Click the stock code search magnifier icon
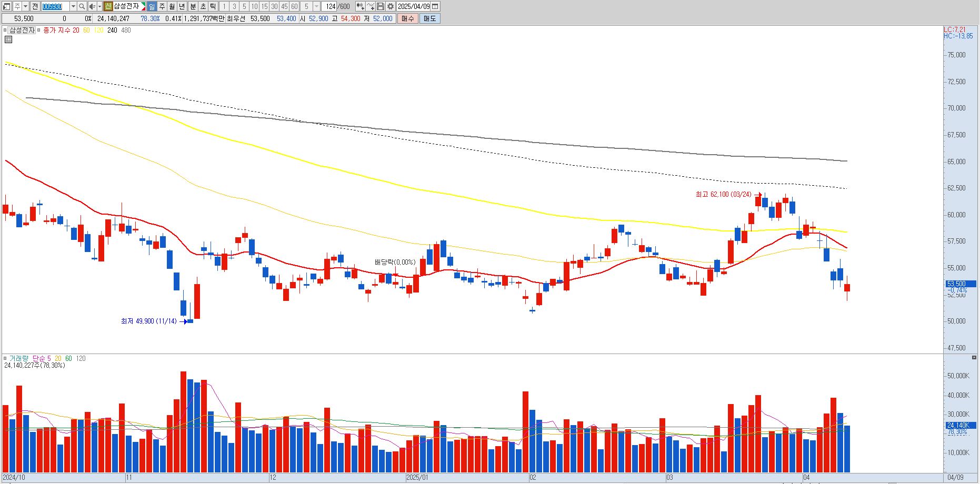 pos(82,6)
